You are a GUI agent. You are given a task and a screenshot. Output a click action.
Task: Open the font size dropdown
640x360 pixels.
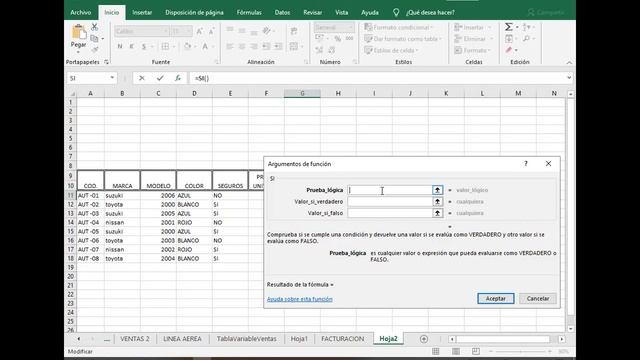click(x=189, y=31)
